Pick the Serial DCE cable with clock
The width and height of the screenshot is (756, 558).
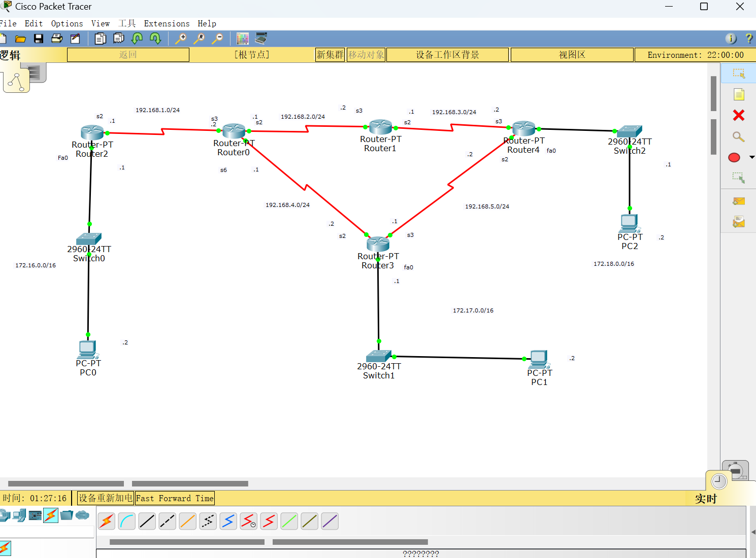pyautogui.click(x=249, y=521)
